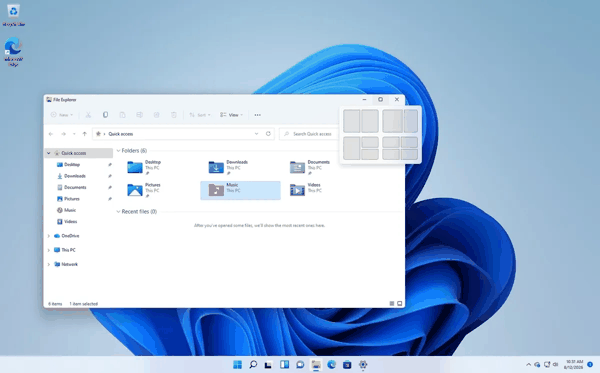600x373 pixels.
Task: Snap window to right half of two-column layout
Action: [x=370, y=121]
